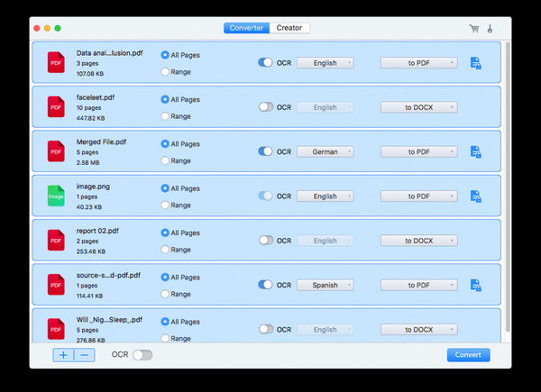Click the dimmed English dropdown for report 02.pdf
This screenshot has height=392, width=541.
(326, 241)
